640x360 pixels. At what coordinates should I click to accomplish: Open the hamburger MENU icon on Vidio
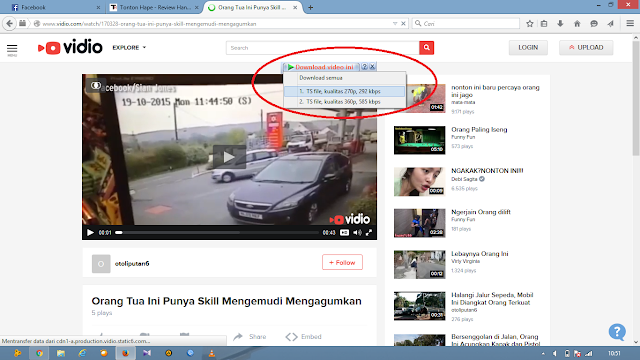point(12,50)
